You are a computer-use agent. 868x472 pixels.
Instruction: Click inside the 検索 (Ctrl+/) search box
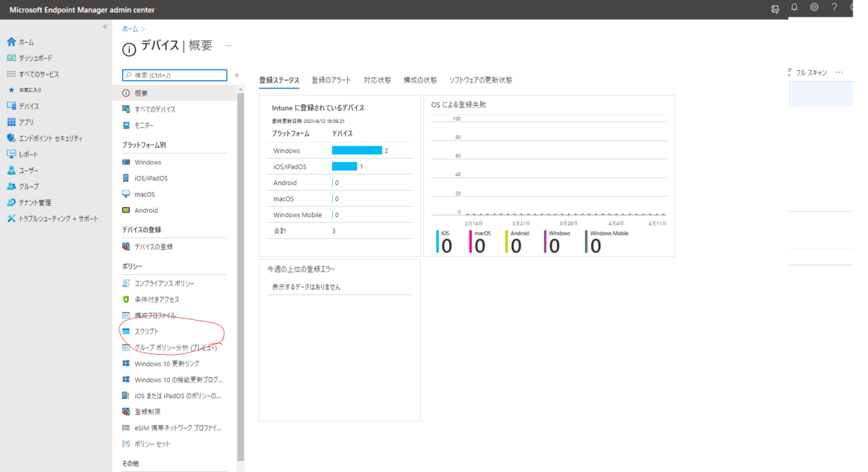point(174,75)
